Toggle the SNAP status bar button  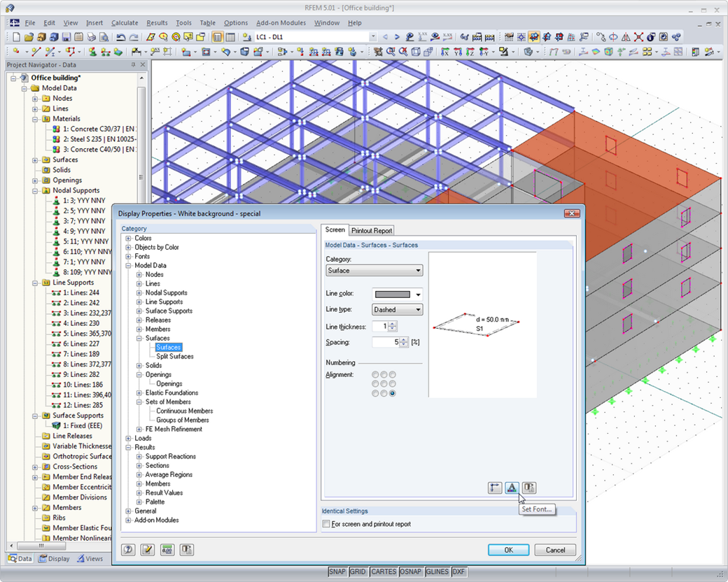point(337,572)
